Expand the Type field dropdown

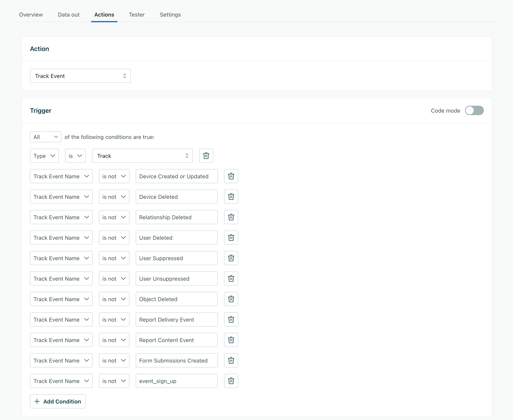tap(44, 155)
